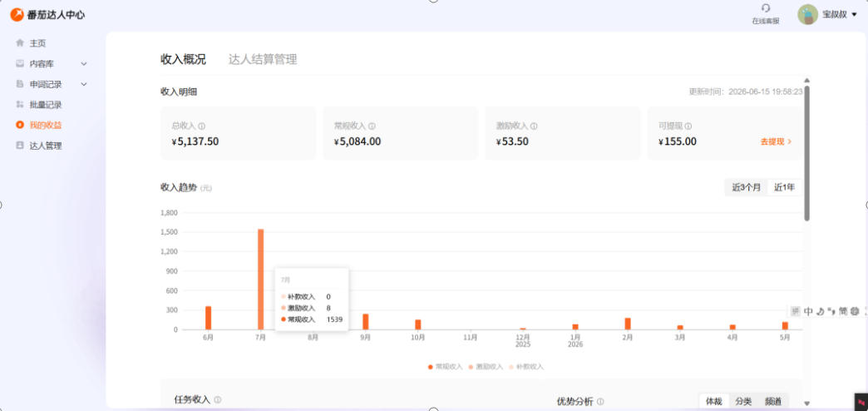Screen dimensions: 868x411
Task: Click the 宝叔叔 user avatar
Action: tap(807, 14)
